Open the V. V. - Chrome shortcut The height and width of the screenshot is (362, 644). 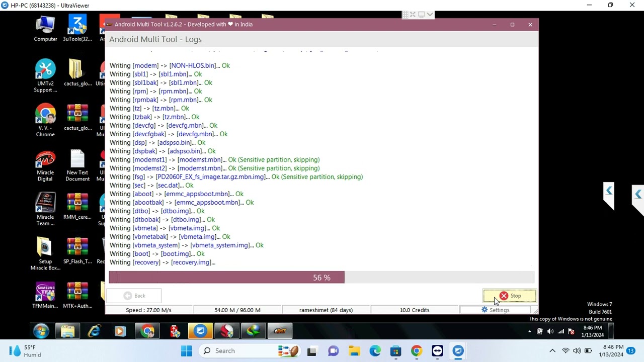45,121
